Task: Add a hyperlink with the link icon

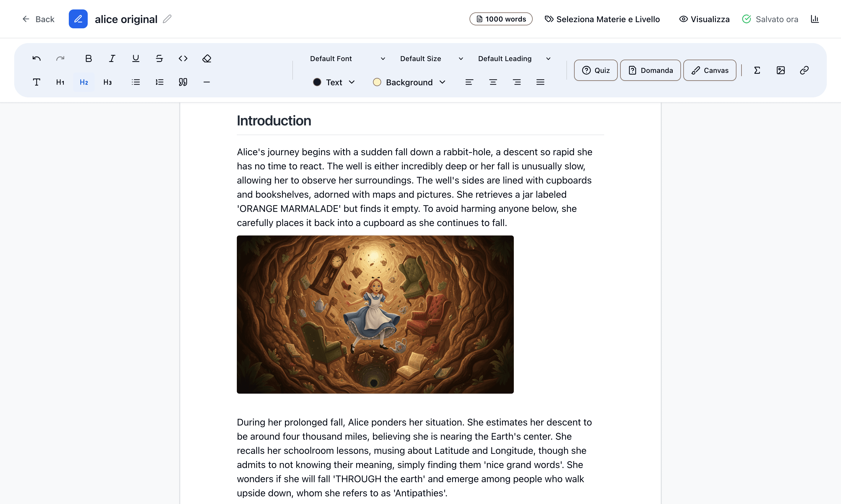Action: tap(805, 70)
